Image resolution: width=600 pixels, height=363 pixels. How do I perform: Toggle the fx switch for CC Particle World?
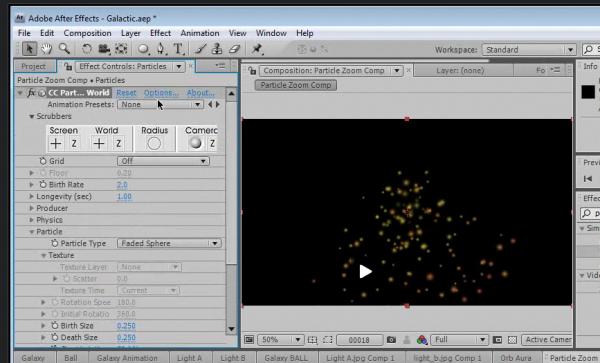click(x=31, y=93)
